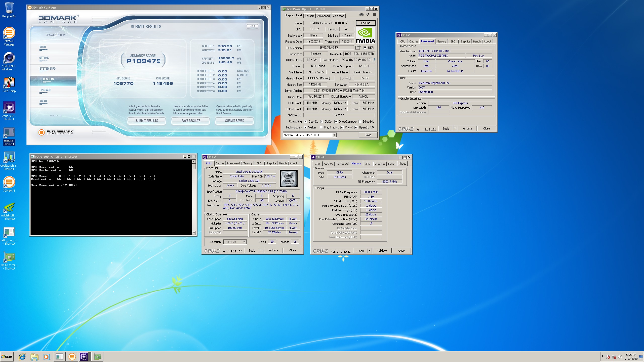Click the Bus Interface question mark icon
Screen dimensions: 644x362
(374, 60)
